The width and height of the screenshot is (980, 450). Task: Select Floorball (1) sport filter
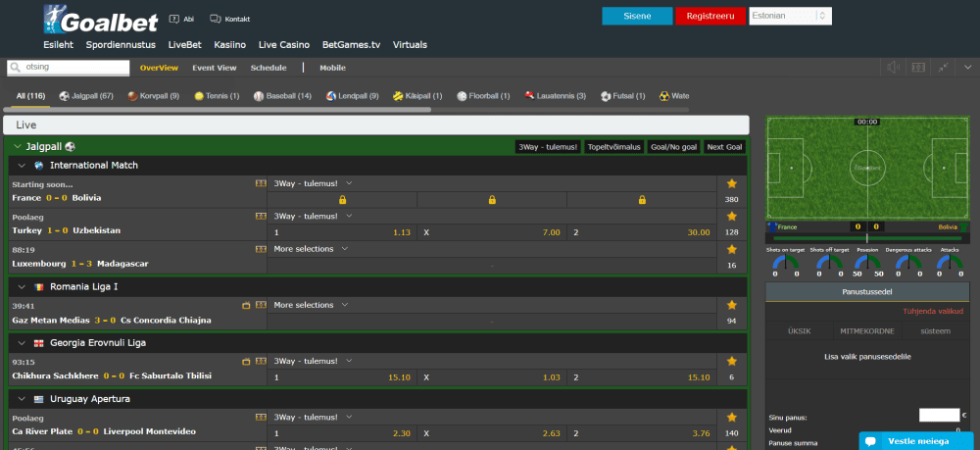483,96
